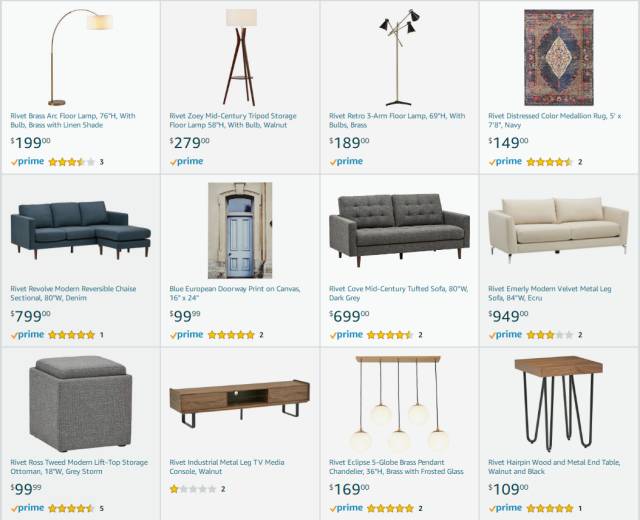Click the Prime badge under the Retro 3-Arm Lamp
640x520 pixels.
[346, 162]
